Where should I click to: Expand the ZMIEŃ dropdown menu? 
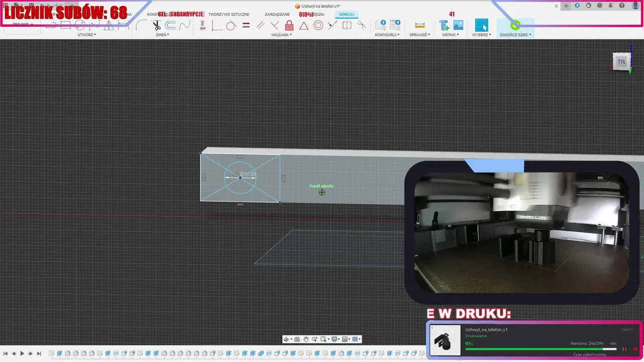click(162, 35)
